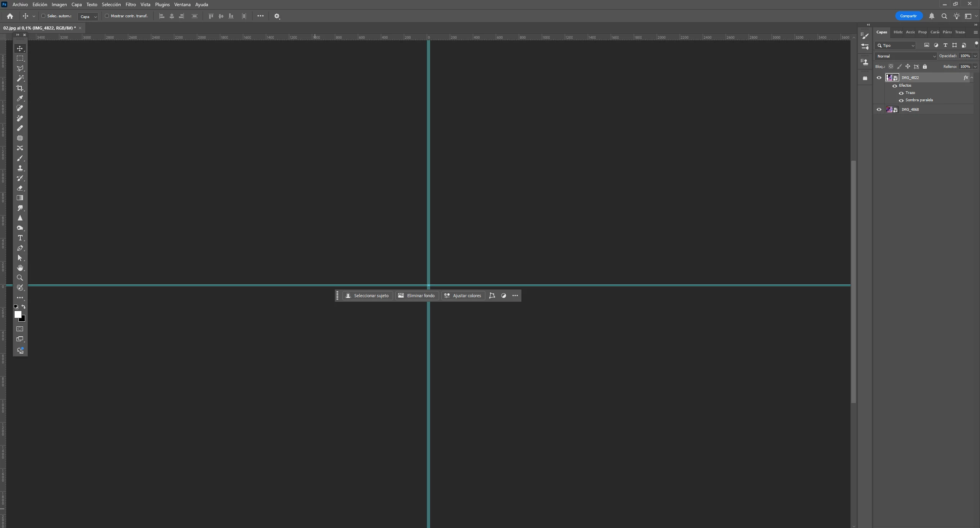Switch to the Historia panel tab
Viewport: 980px width, 528px height.
point(898,32)
